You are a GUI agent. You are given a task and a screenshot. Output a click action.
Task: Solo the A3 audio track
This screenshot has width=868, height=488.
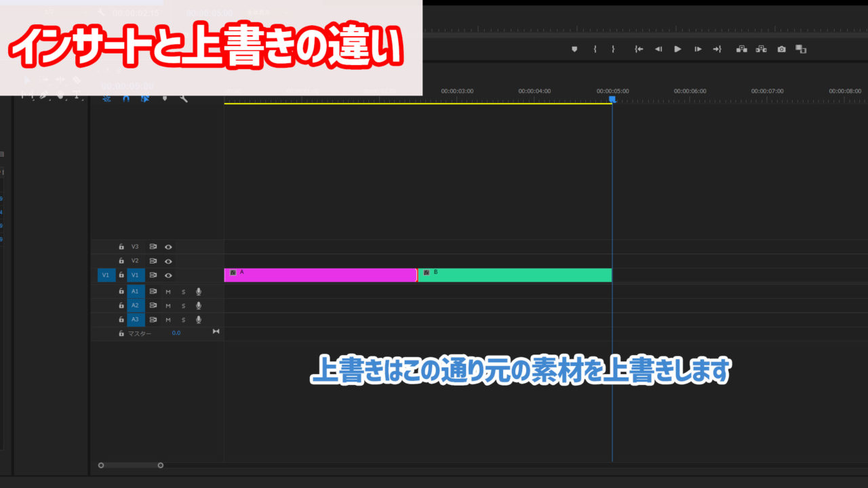[183, 320]
